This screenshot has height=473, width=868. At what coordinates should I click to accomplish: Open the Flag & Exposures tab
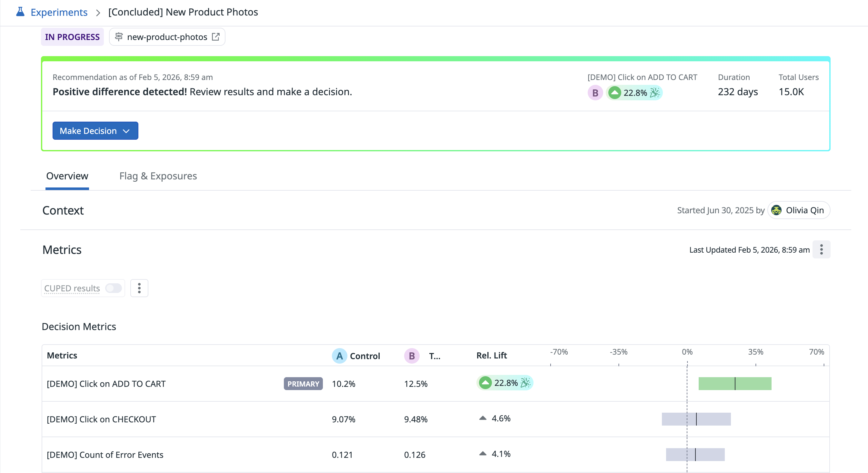[x=158, y=176]
